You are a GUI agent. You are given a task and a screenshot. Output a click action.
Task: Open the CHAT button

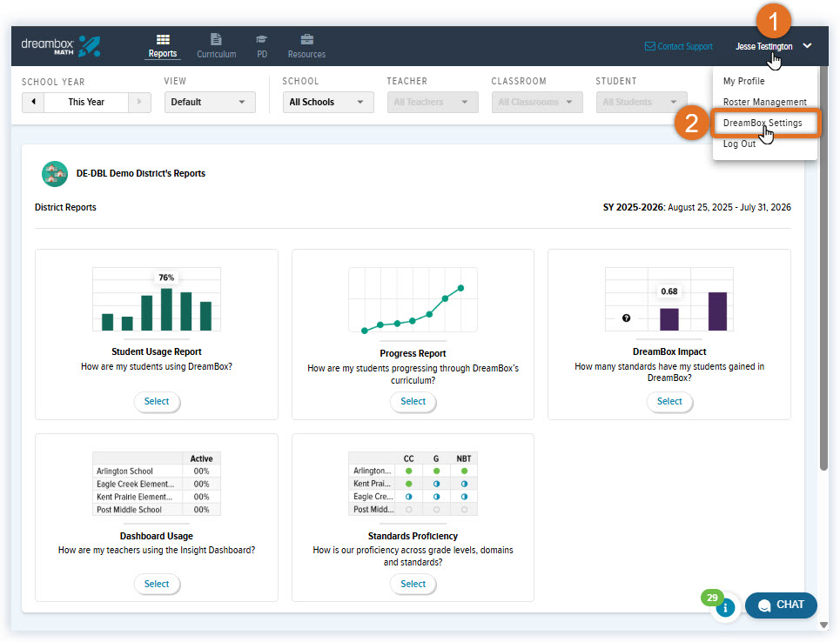coord(781,605)
